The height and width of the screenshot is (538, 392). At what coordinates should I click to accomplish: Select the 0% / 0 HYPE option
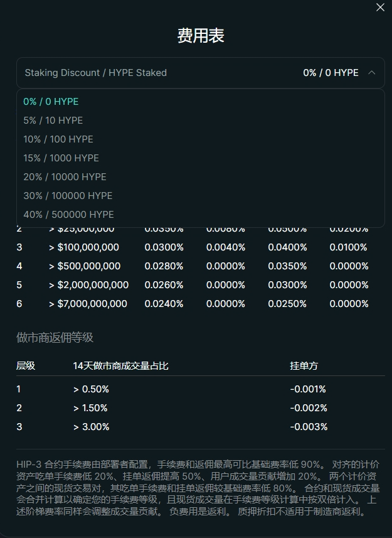tap(51, 102)
